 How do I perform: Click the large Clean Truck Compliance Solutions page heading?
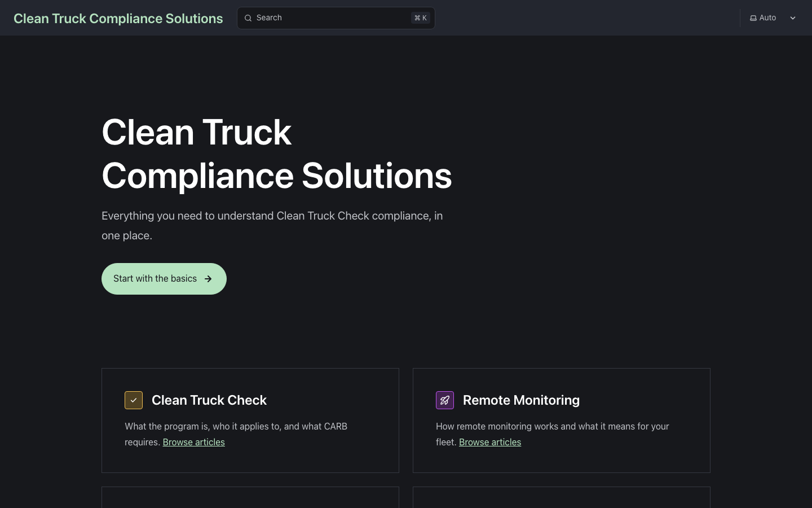click(277, 154)
